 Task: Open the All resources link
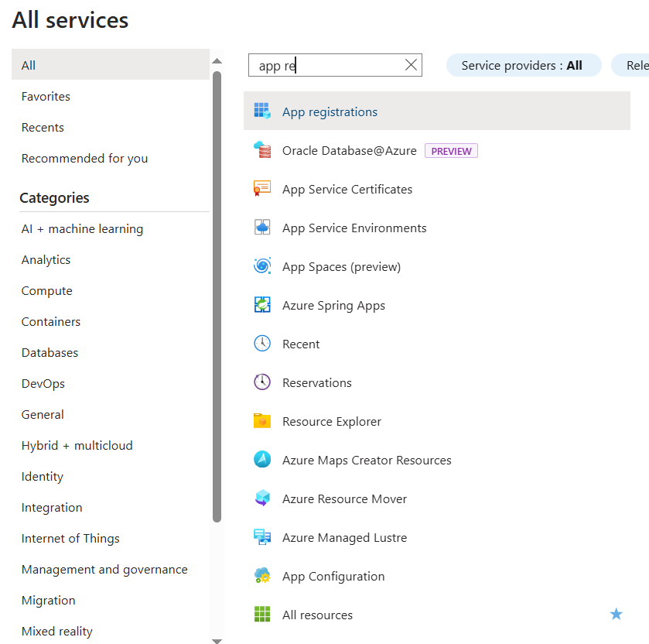point(317,615)
